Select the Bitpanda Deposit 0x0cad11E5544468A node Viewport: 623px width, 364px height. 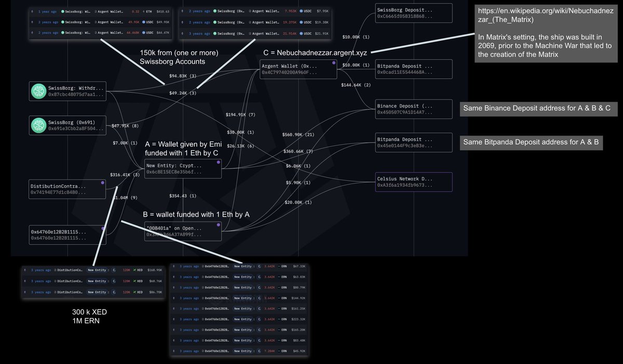click(414, 69)
